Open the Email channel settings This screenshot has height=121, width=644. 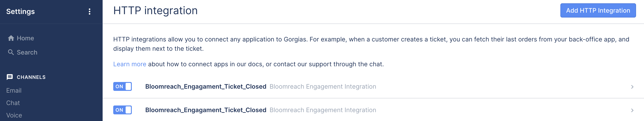pyautogui.click(x=14, y=90)
